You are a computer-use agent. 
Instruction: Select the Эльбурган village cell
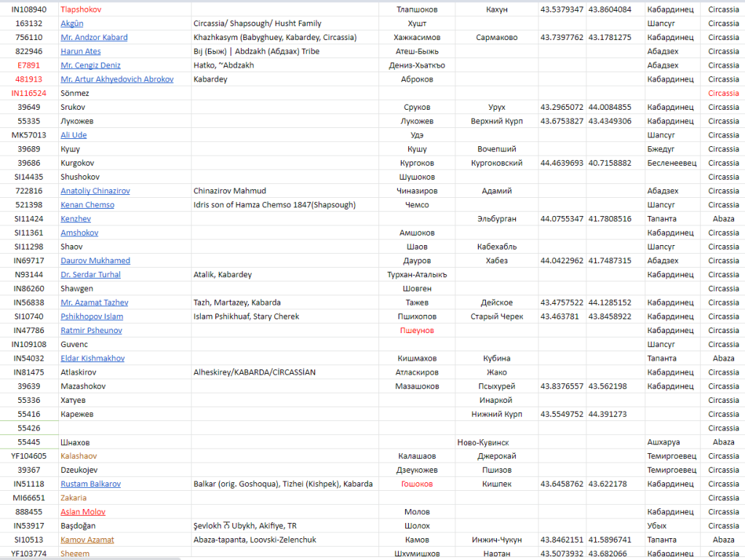click(x=497, y=219)
